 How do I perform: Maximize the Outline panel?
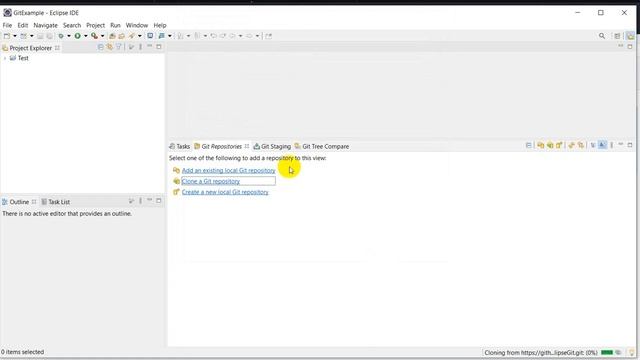(x=159, y=200)
